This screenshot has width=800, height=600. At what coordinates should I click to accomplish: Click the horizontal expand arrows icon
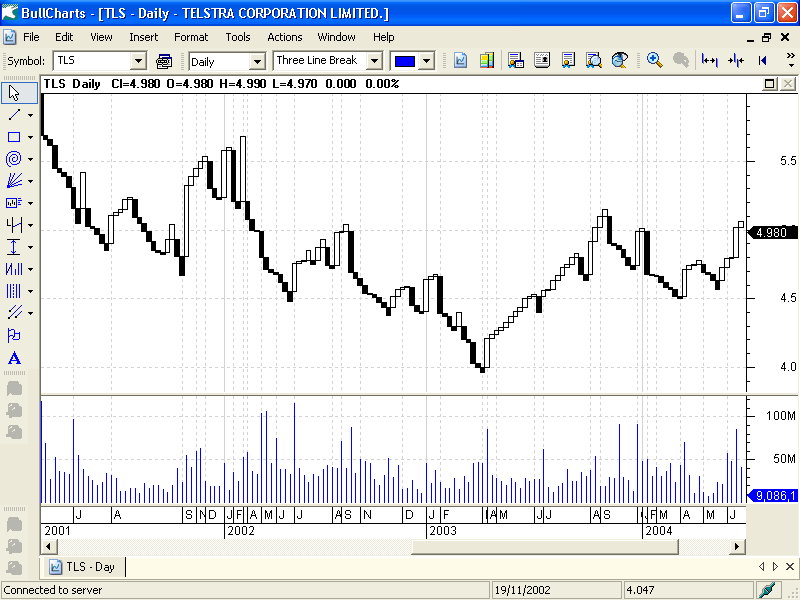(710, 60)
